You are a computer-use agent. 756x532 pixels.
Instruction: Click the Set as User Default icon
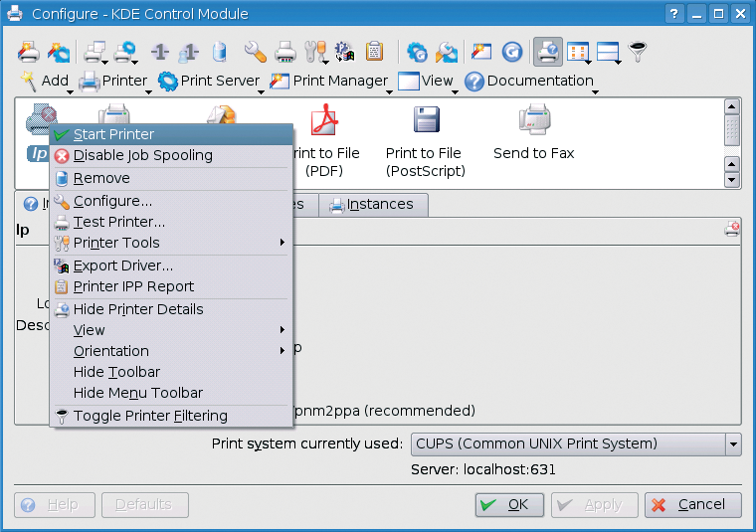(x=189, y=52)
